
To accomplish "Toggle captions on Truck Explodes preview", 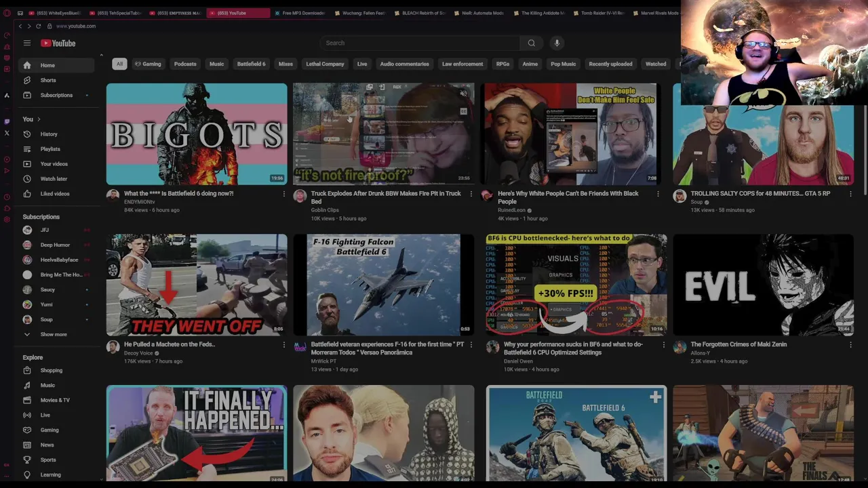I will [x=464, y=111].
